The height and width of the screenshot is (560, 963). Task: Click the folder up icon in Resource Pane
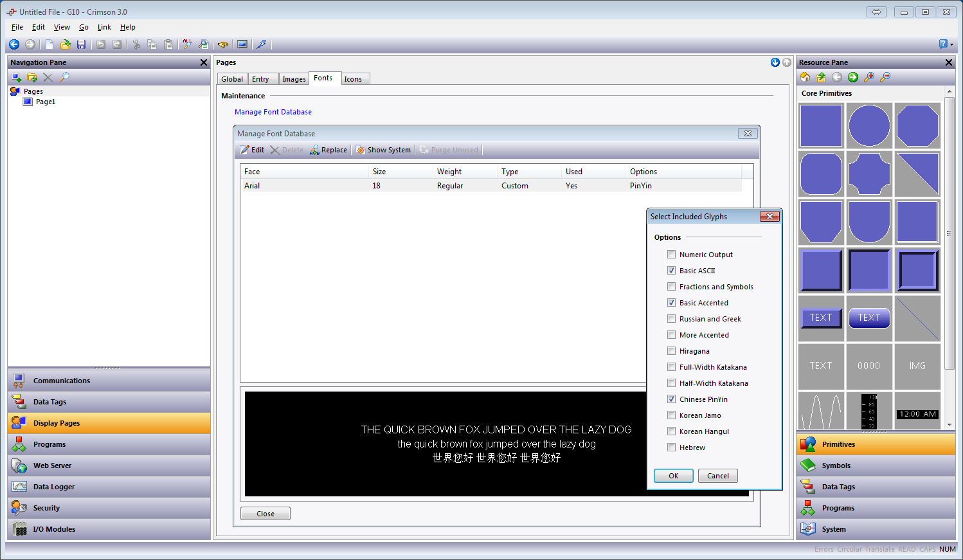click(x=821, y=77)
